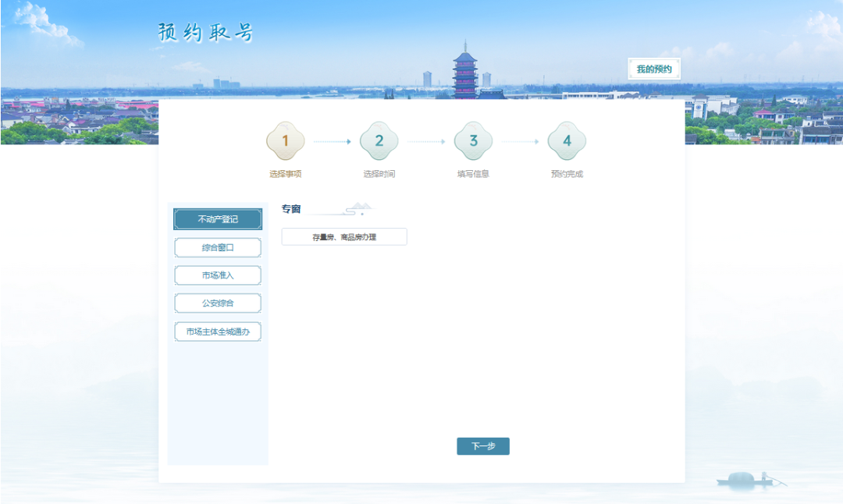
Task: Click the 选择事项 step label
Action: pos(286,174)
